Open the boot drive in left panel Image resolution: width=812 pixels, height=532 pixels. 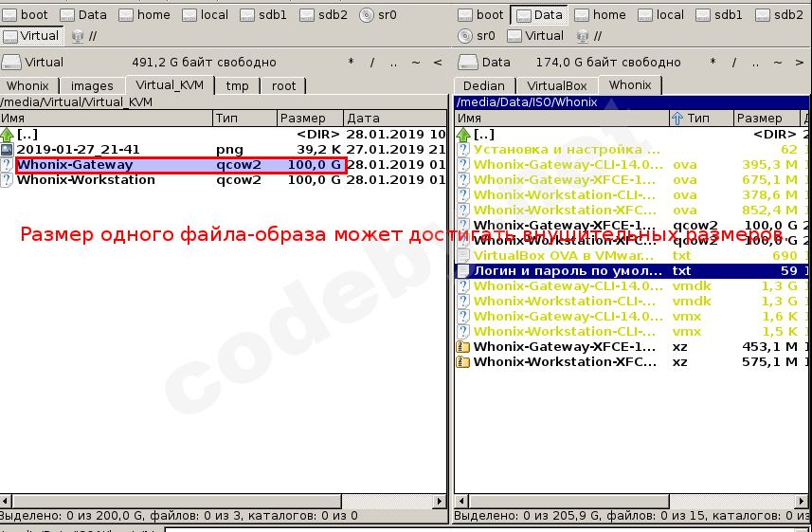click(x=25, y=15)
